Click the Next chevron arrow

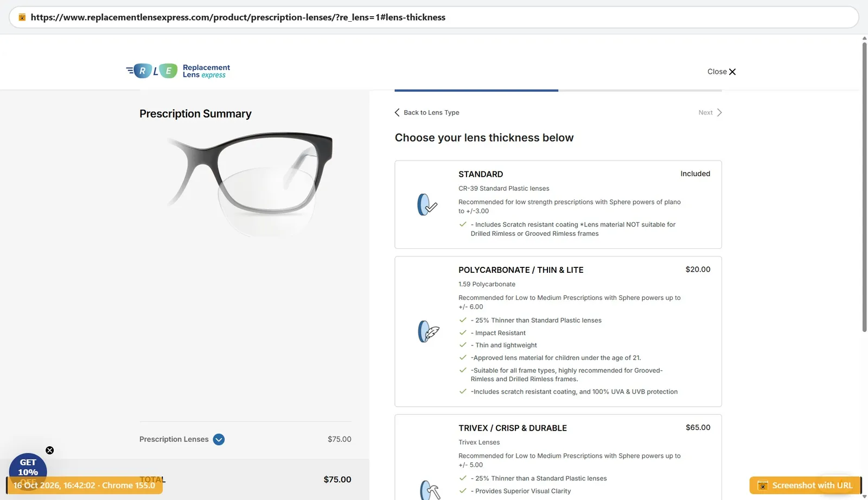tap(719, 112)
